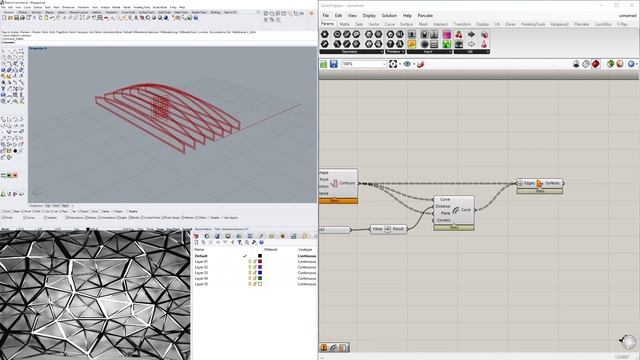Screen dimensions: 640x360
Task: Open Layer 04 green color swatch
Action: pos(260,278)
